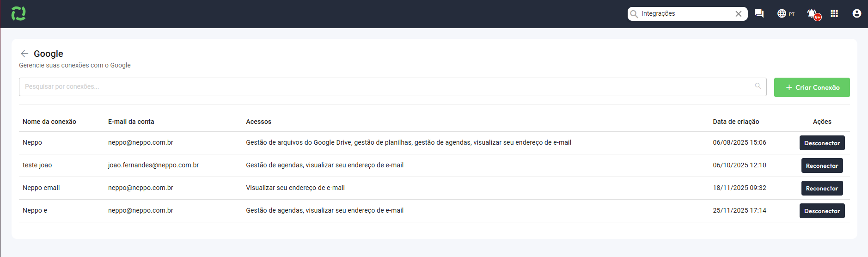Click the Google Drive access description text

(x=409, y=142)
